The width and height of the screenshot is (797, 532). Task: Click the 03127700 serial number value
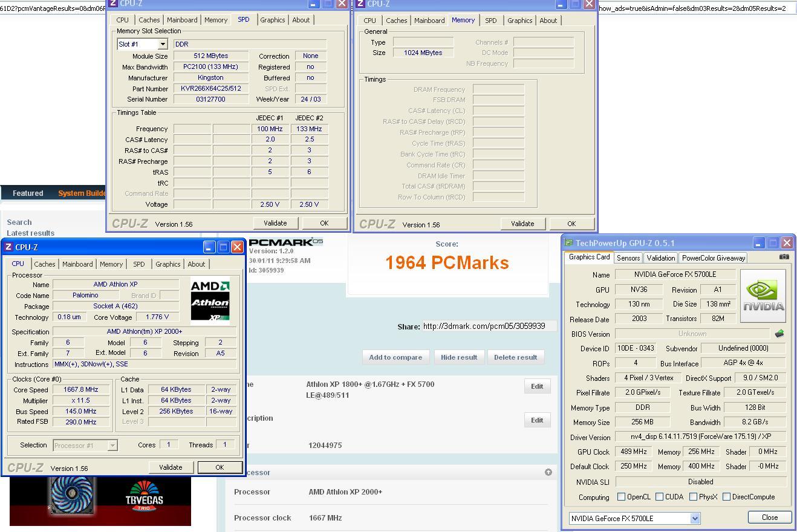(x=211, y=100)
